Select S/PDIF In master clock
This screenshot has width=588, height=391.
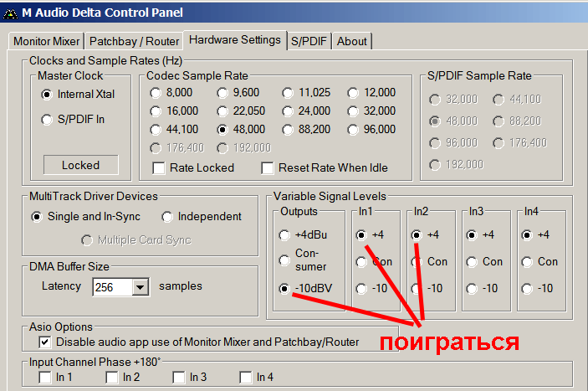47,120
